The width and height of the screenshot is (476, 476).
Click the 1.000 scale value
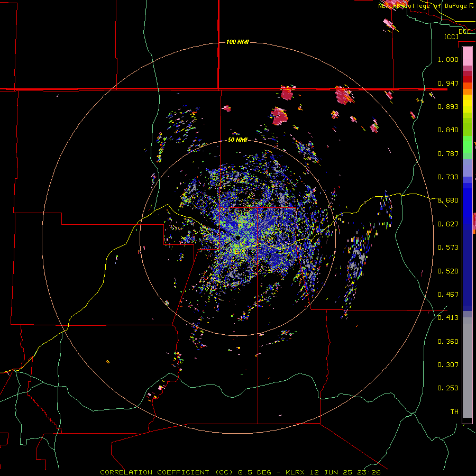point(448,59)
